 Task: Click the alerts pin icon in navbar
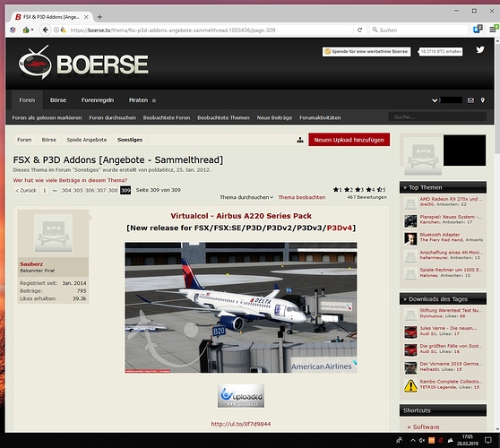(483, 100)
